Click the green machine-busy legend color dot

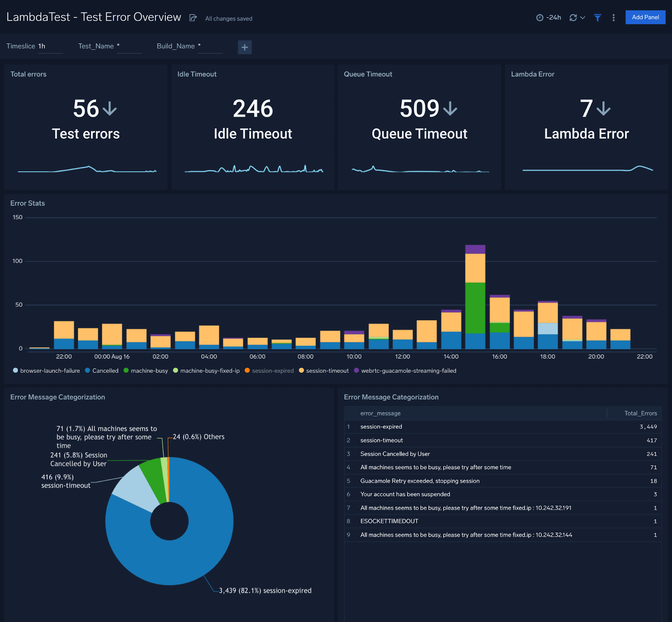pos(126,370)
